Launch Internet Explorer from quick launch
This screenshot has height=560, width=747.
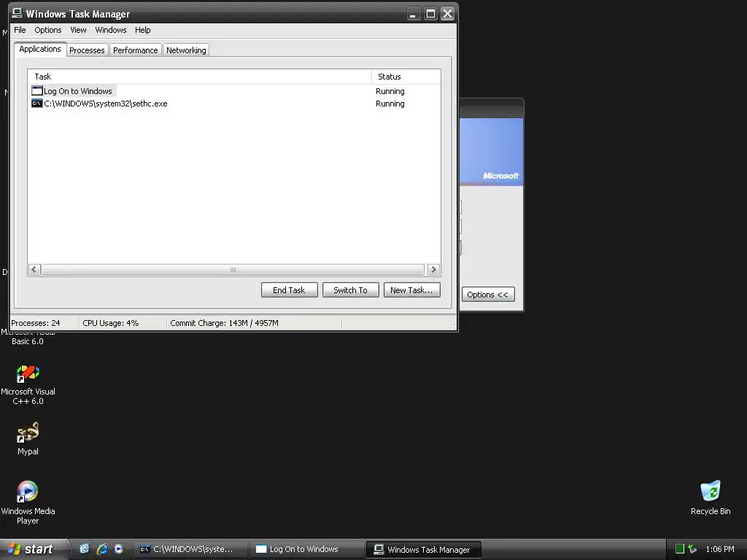102,549
